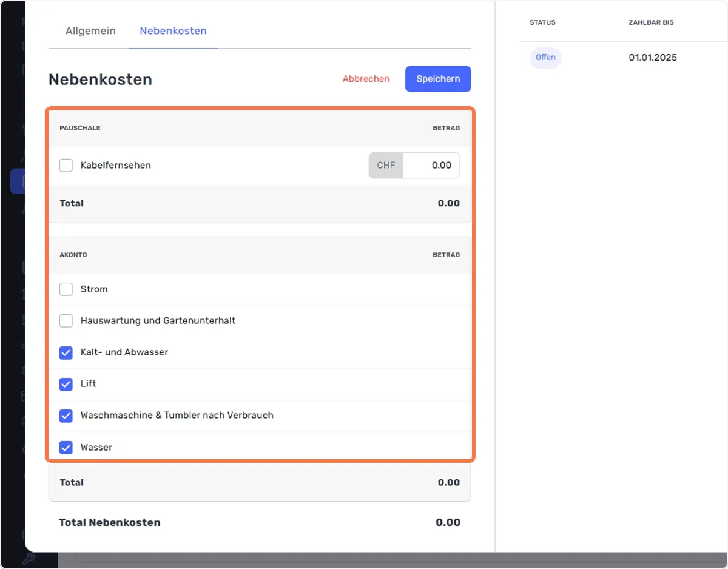Select the Nebenkosten tab
728x569 pixels.
(x=173, y=30)
